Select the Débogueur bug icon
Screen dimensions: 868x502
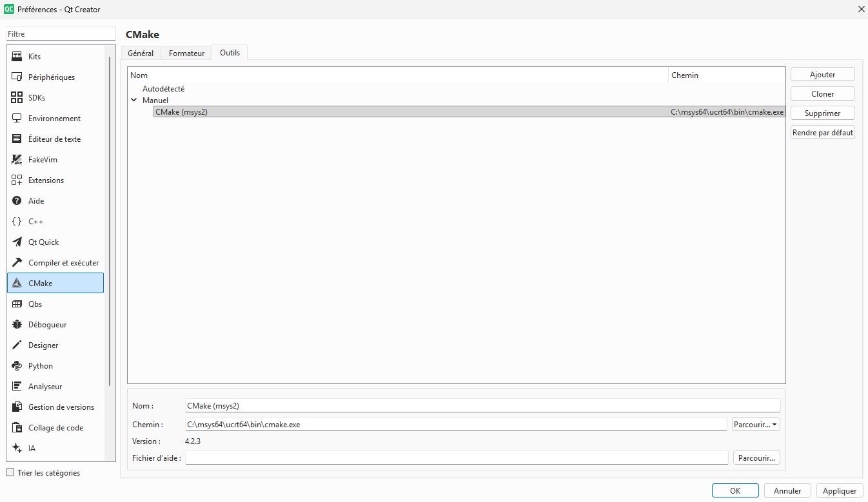17,325
